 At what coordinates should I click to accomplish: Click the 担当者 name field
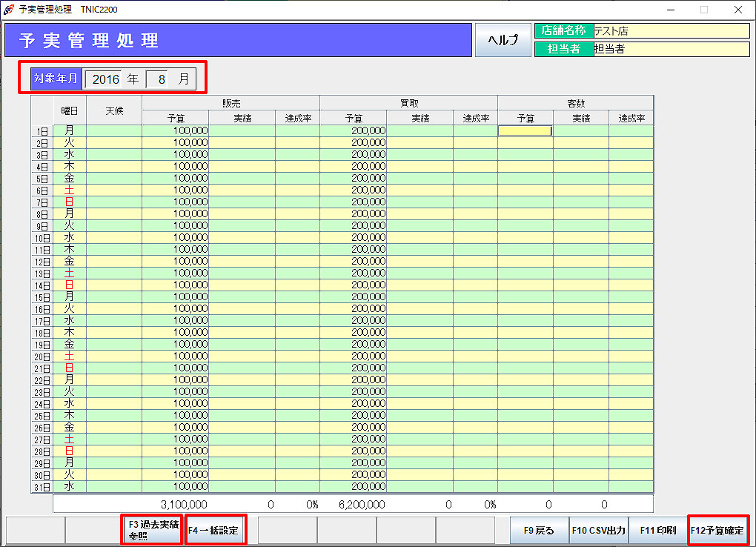[x=671, y=49]
